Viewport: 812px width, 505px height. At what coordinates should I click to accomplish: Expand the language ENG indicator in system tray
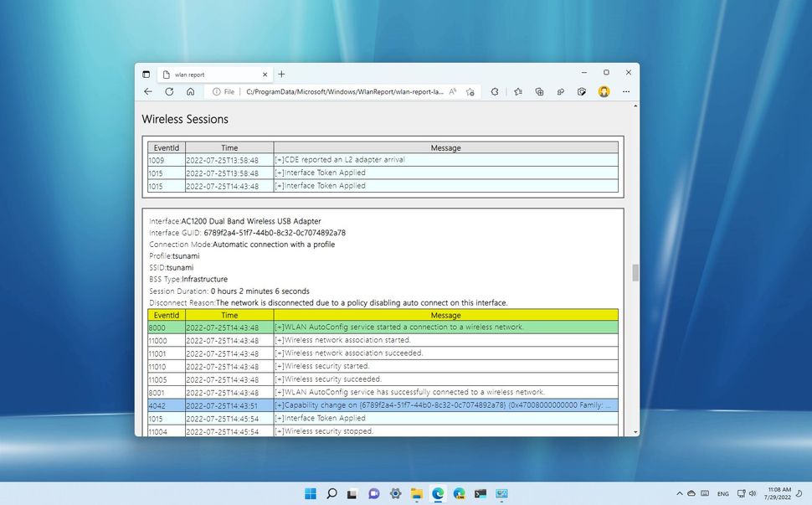click(x=723, y=494)
